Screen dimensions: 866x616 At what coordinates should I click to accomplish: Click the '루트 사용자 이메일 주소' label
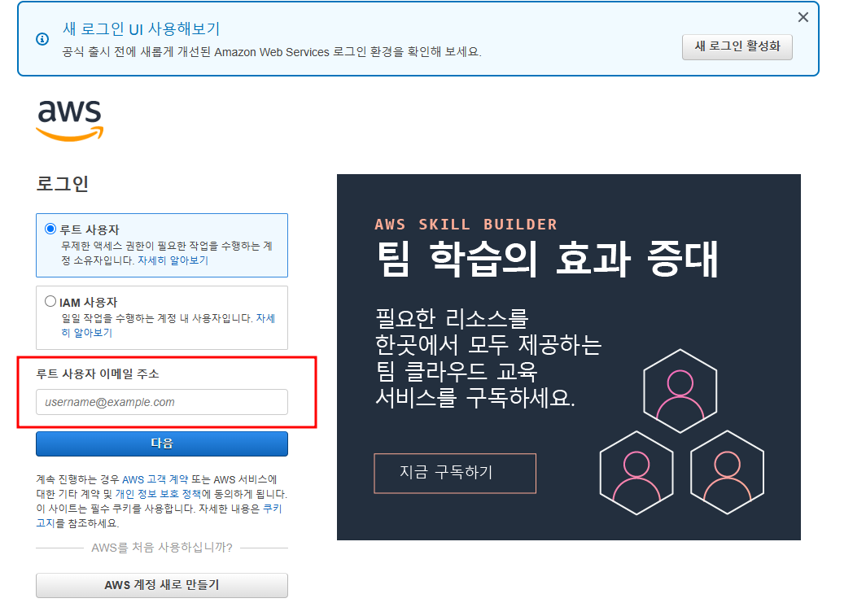[x=97, y=374]
